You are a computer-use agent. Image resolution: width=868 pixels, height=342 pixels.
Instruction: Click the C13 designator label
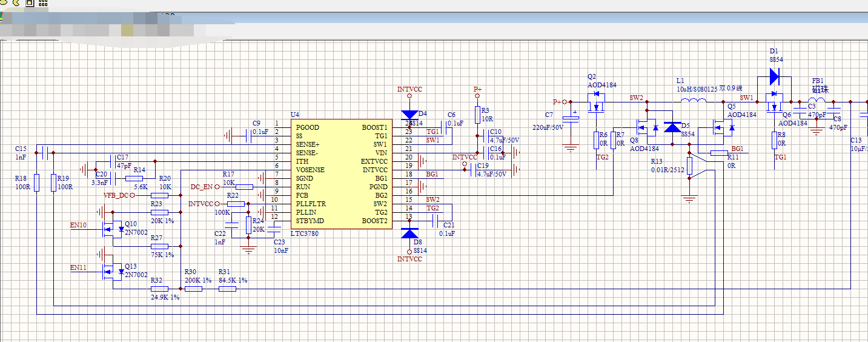855,140
